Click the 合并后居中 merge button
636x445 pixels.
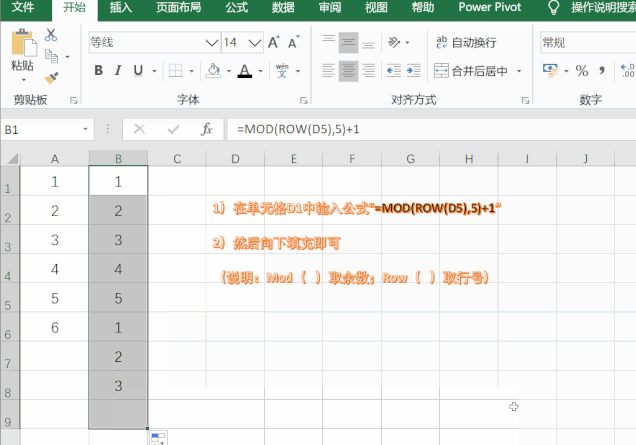click(x=472, y=71)
